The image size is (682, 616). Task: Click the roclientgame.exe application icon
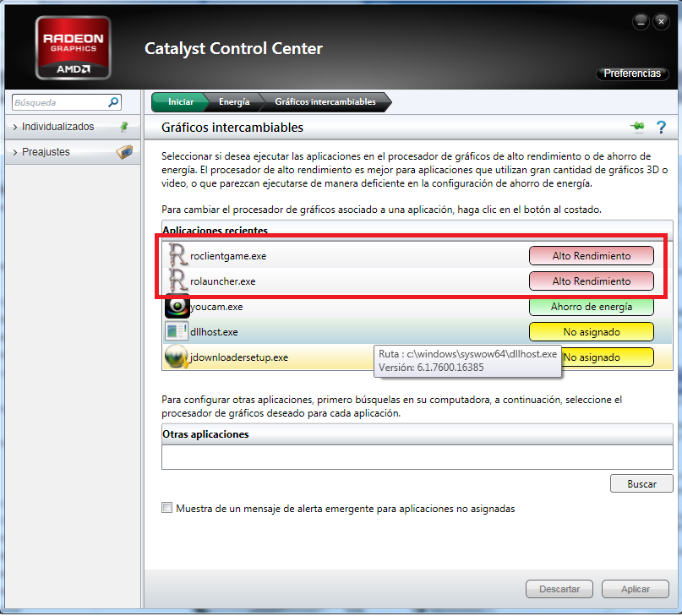click(x=177, y=255)
